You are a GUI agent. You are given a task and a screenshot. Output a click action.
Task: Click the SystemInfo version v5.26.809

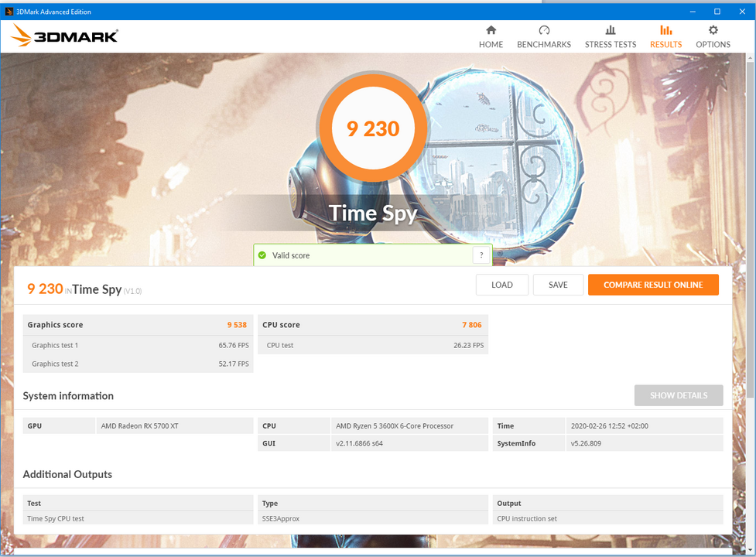[586, 443]
